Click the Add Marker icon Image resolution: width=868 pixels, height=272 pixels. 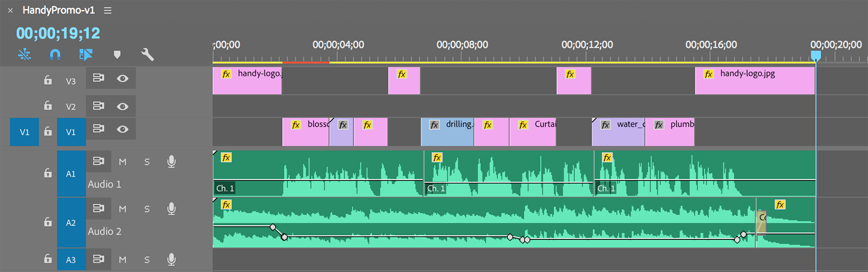tap(117, 54)
